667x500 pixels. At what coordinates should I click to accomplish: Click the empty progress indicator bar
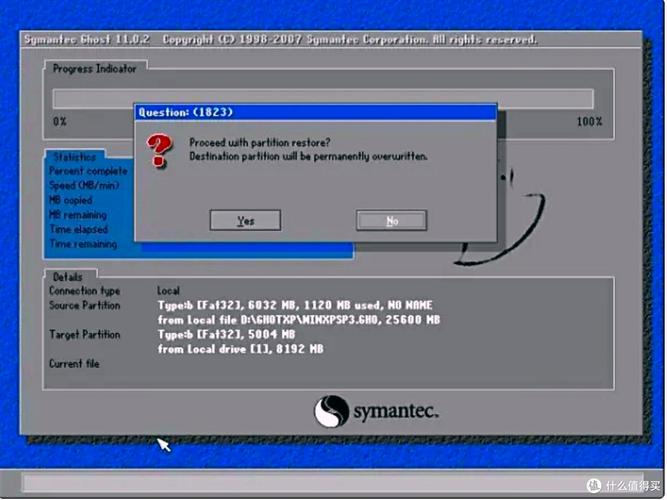322,98
